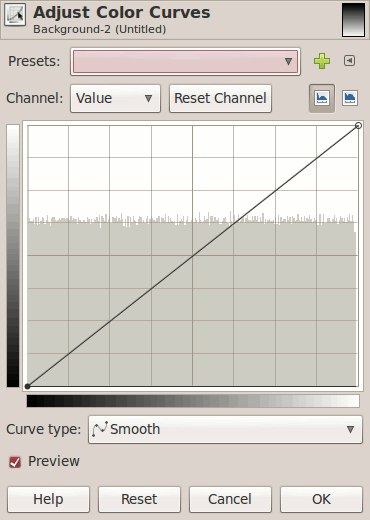Click the Help button

[x=48, y=499]
